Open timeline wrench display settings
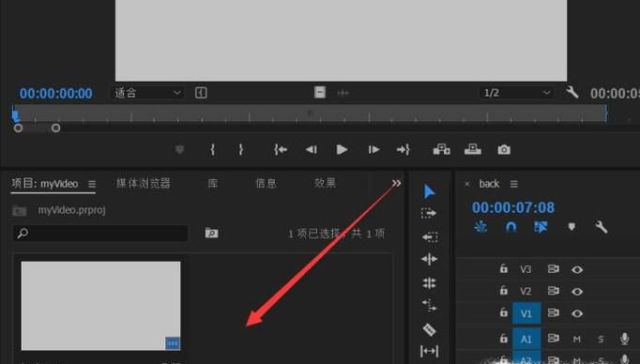The image size is (640, 364). tap(601, 227)
